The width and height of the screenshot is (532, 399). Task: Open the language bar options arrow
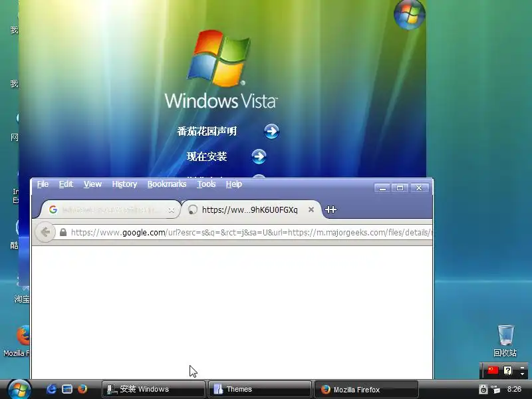[523, 373]
